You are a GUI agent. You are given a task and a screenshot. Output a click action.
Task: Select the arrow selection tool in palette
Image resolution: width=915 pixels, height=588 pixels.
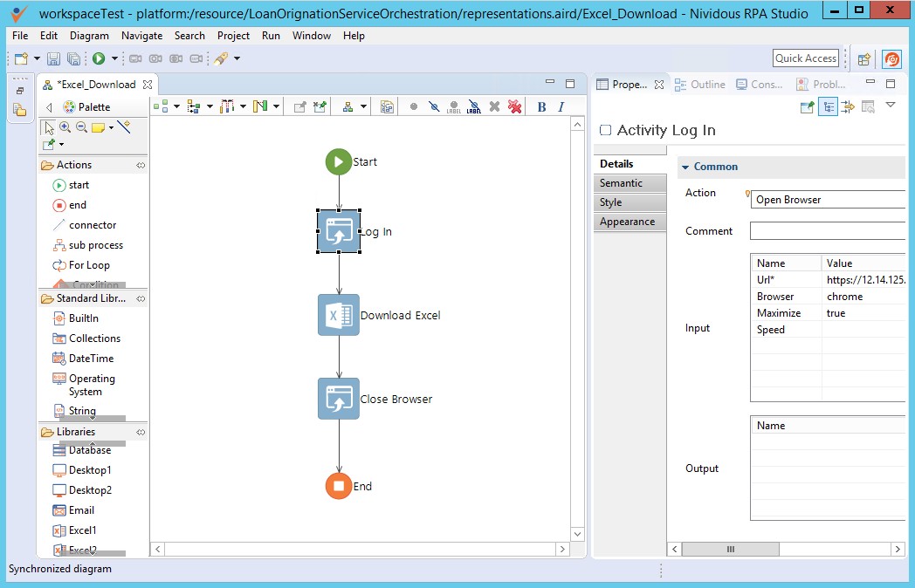[49, 127]
